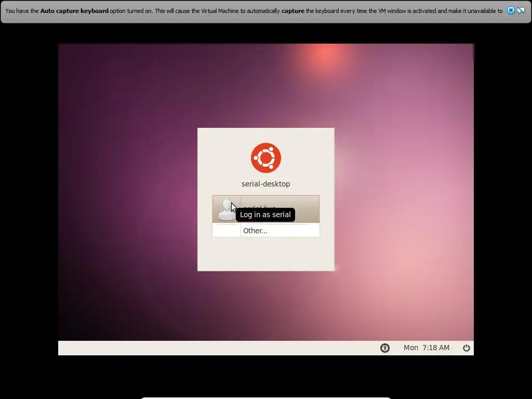Viewport: 532px width, 399px height.
Task: Dismiss the Auto capture keyboard notification
Action: coord(511,10)
